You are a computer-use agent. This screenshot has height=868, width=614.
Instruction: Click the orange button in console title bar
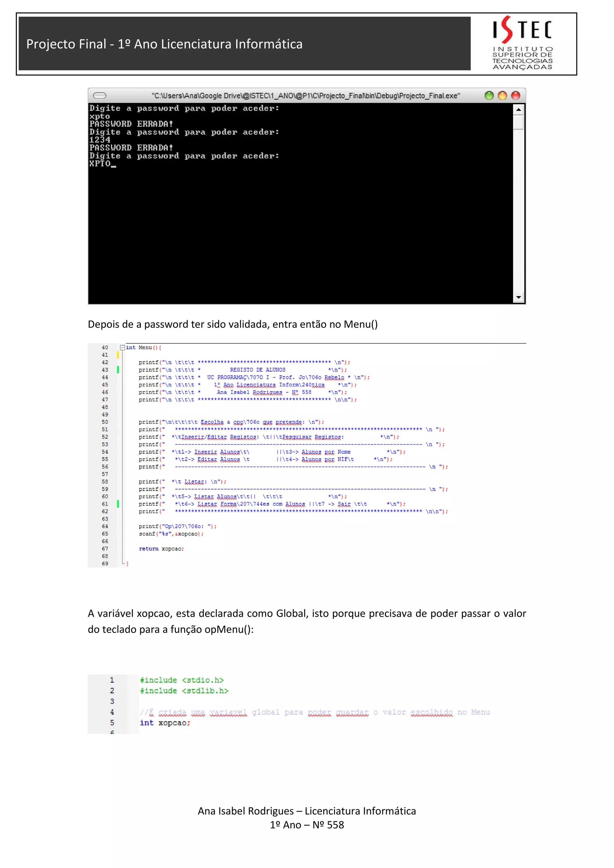coord(502,96)
